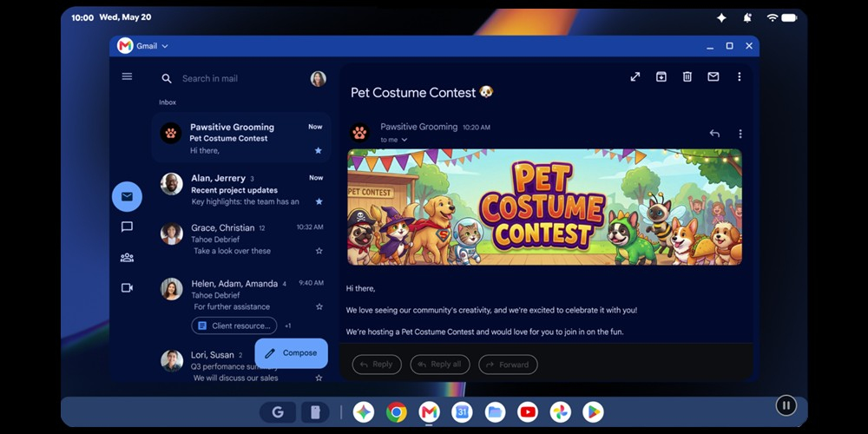Image resolution: width=868 pixels, height=434 pixels.
Task: Click the Grace, Christian sender avatar
Action: pos(172,233)
